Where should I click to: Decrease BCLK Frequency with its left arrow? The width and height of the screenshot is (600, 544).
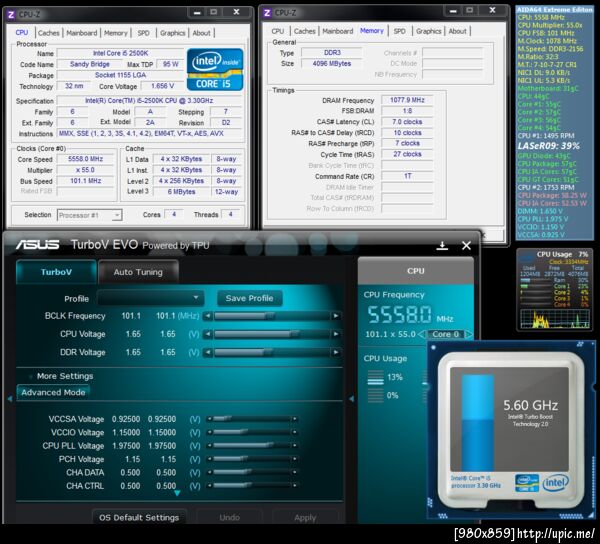click(207, 316)
